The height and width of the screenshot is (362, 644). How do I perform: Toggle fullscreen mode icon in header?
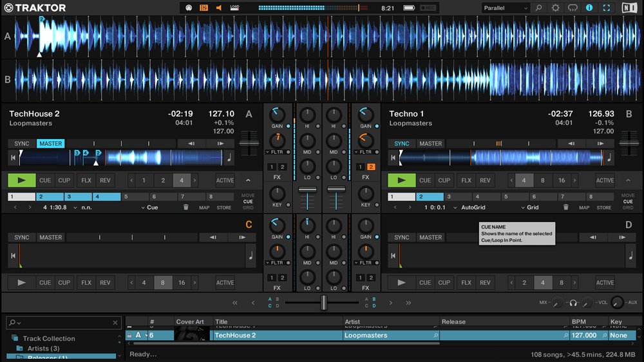coord(606,8)
